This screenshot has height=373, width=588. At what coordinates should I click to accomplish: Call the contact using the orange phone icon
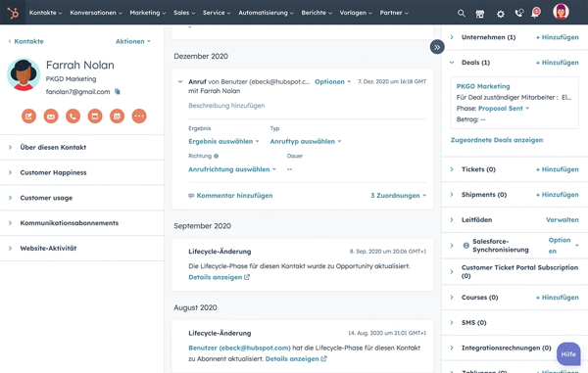[73, 117]
